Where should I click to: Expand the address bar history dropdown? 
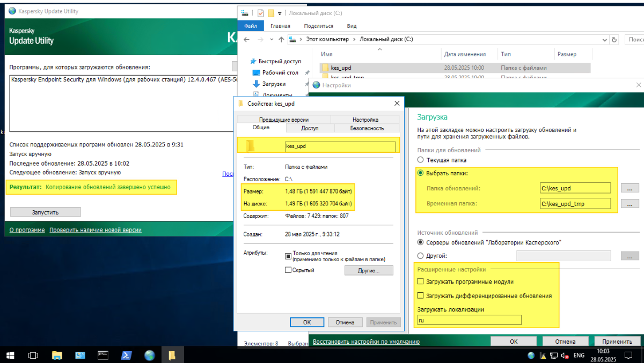pyautogui.click(x=605, y=40)
